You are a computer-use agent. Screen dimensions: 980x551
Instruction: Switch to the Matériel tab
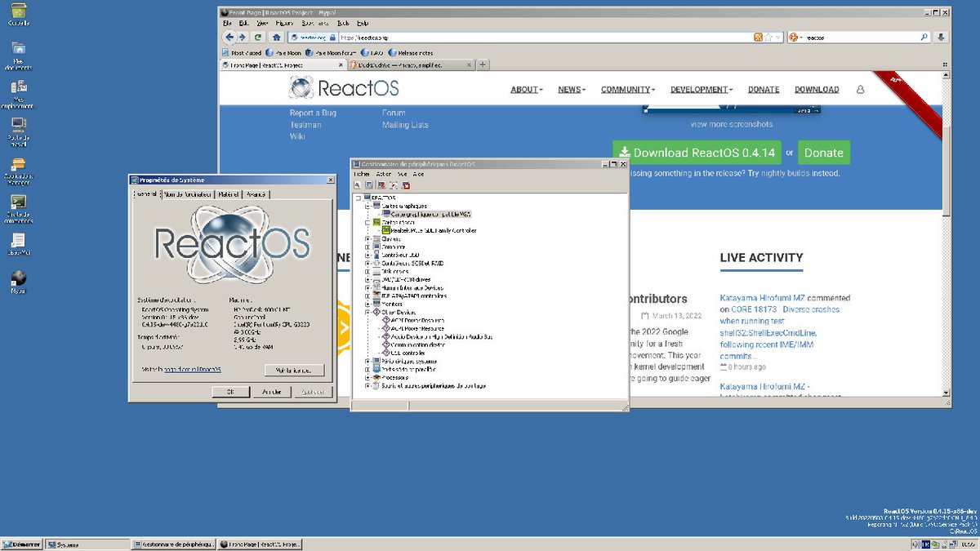229,194
